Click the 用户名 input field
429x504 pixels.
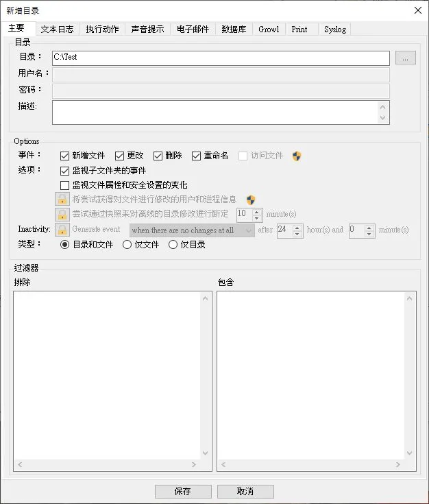221,75
